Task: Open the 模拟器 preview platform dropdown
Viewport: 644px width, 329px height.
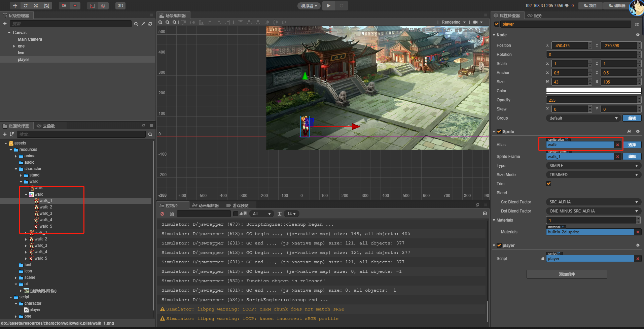Action: pyautogui.click(x=309, y=6)
